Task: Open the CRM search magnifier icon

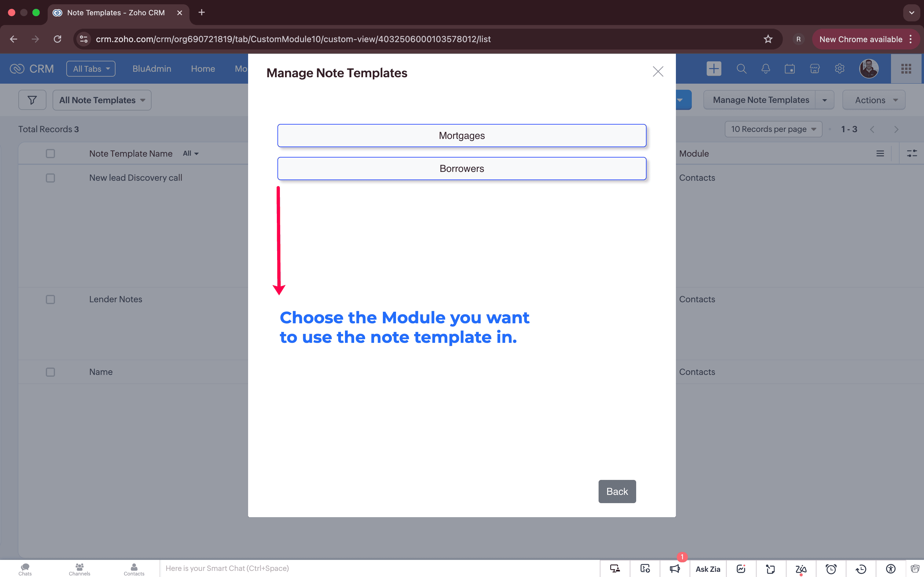Action: point(741,69)
